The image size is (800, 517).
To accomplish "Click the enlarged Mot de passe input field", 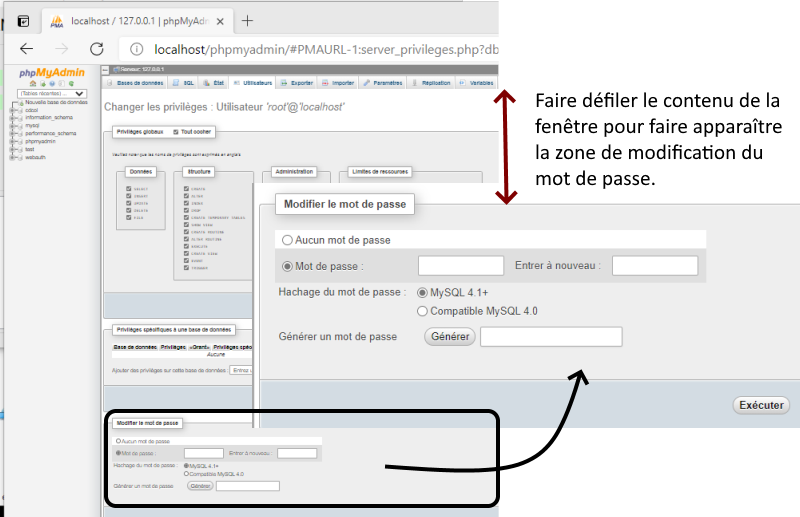I will (x=461, y=266).
